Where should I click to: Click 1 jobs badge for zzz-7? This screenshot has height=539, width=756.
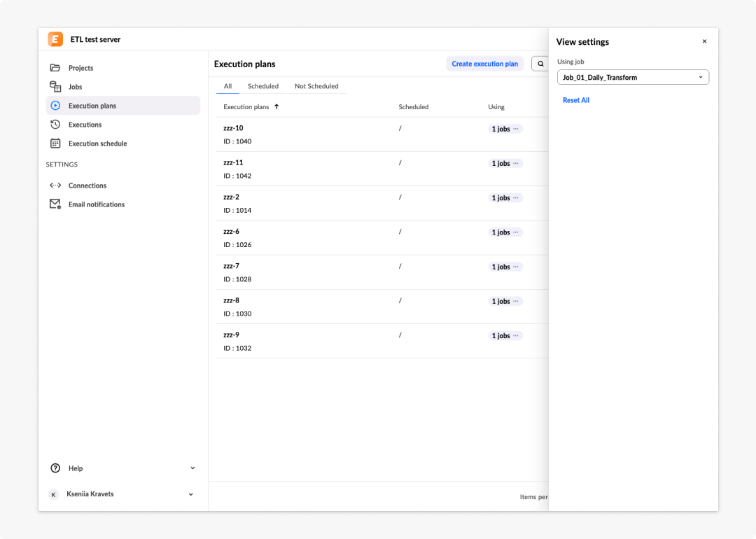point(505,267)
